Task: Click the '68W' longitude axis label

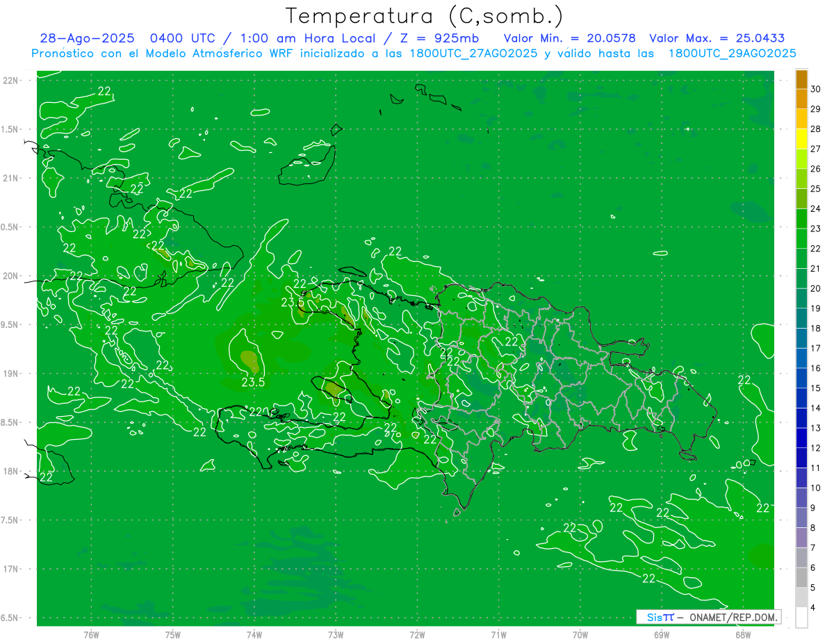Action: [x=743, y=635]
